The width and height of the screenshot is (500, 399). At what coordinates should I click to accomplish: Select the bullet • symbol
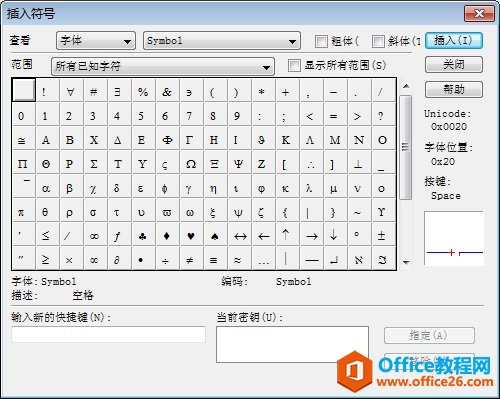click(143, 259)
